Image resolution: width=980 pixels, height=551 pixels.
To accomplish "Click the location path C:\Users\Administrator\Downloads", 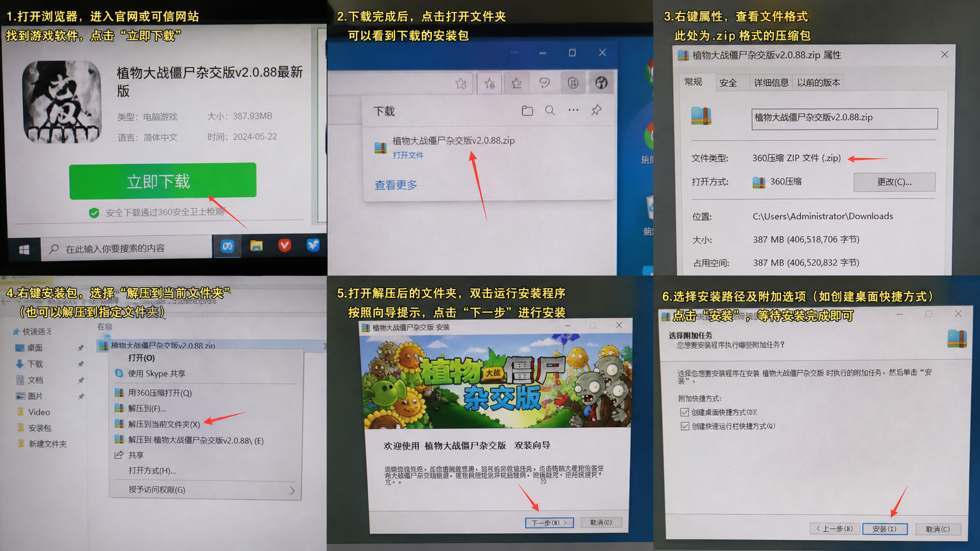I will point(823,216).
